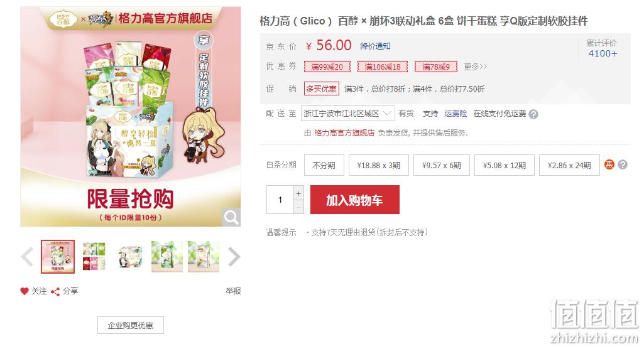Select the second product thumbnail image

click(x=94, y=257)
